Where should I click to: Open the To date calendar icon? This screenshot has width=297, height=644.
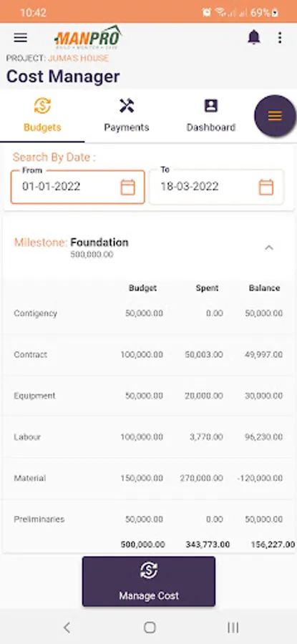266,187
